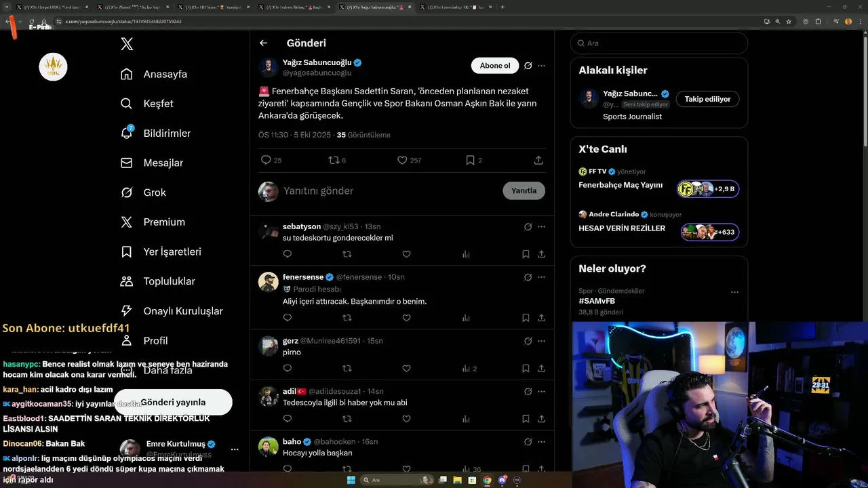The image size is (868, 488).
Task: Share the main Yağız Sabuncuoğlu post
Action: 538,160
